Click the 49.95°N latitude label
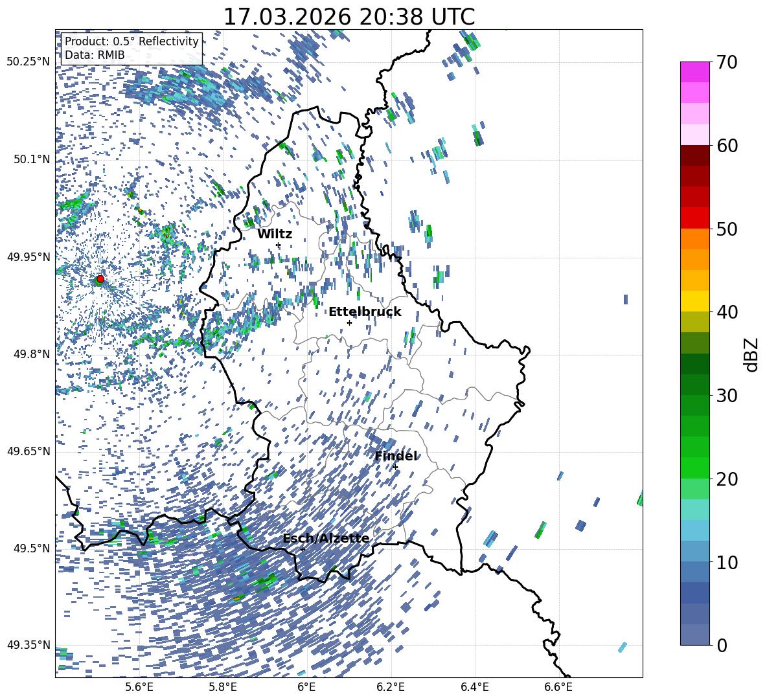 click(x=29, y=256)
